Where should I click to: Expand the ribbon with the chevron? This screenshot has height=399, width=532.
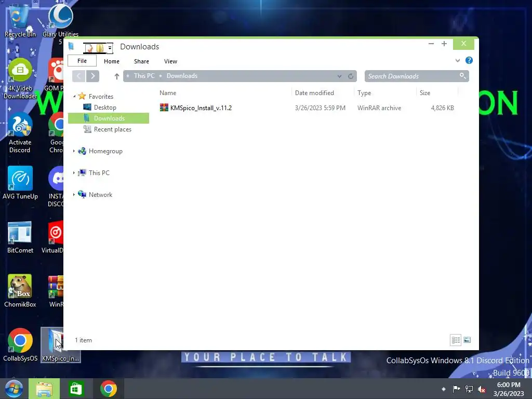tap(458, 60)
